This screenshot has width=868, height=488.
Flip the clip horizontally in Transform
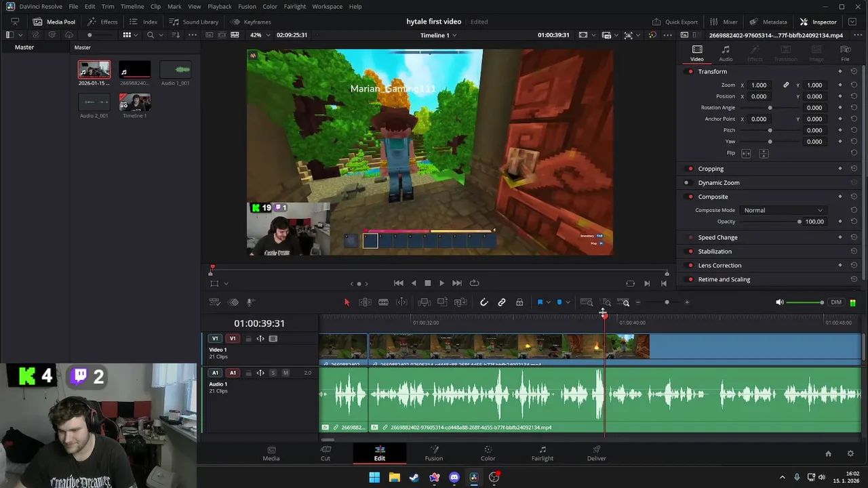(x=747, y=153)
